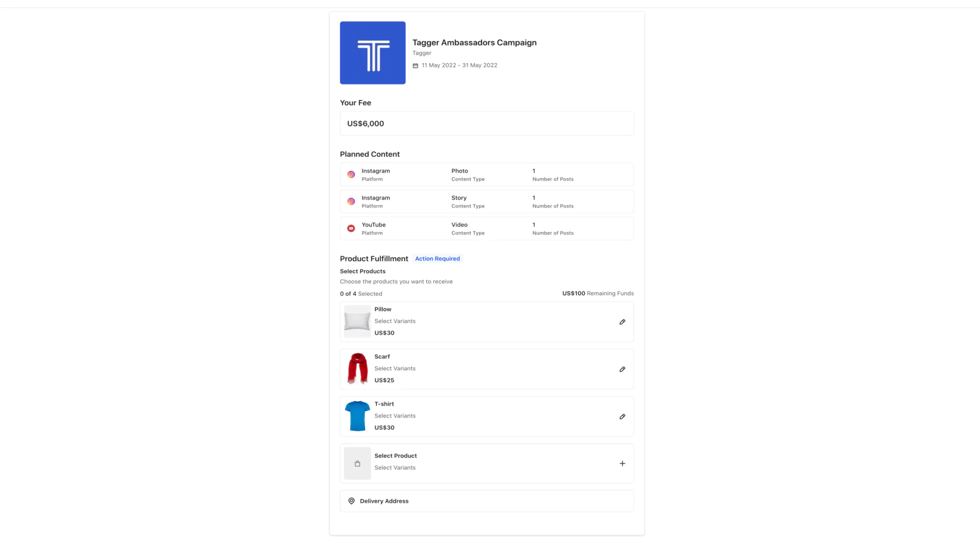Click the YouTube icon in Video row
The image size is (980, 551).
351,228
